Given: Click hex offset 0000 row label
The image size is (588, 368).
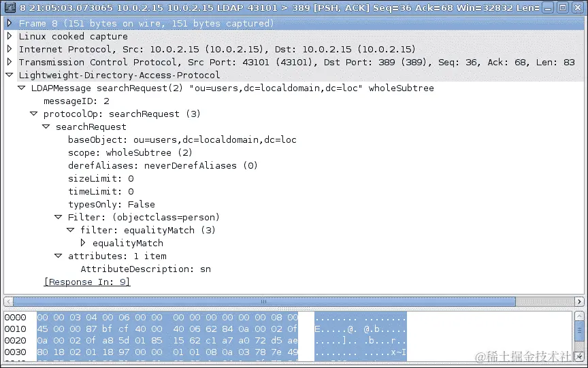Looking at the screenshot, I should coord(16,318).
